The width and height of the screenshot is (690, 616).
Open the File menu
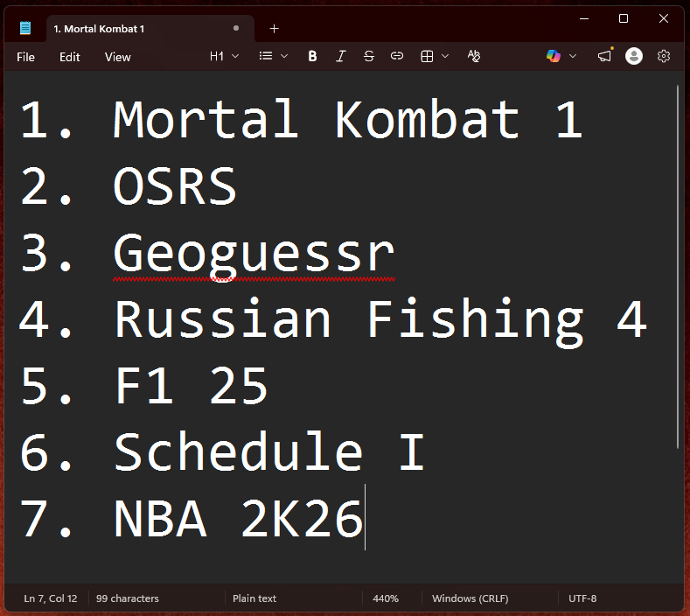25,57
